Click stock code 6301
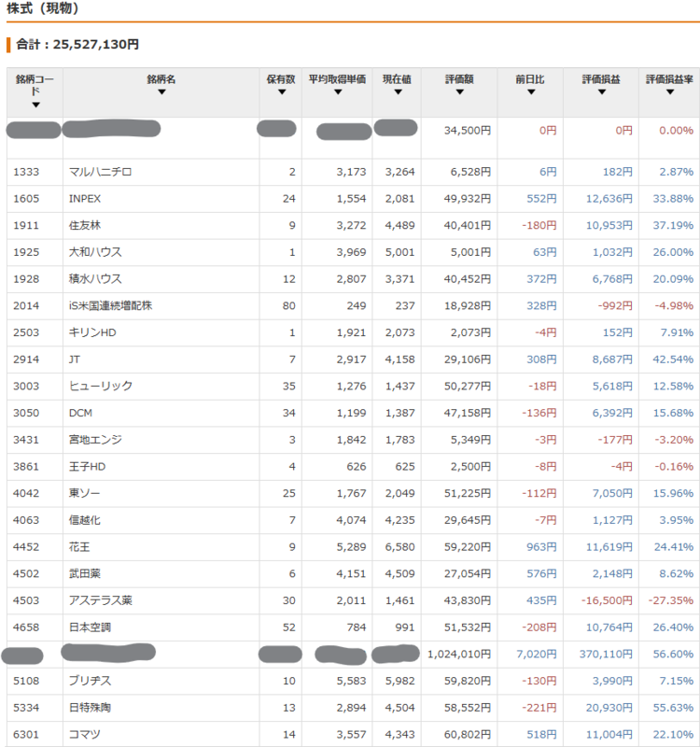This screenshot has width=700, height=747. 26,735
